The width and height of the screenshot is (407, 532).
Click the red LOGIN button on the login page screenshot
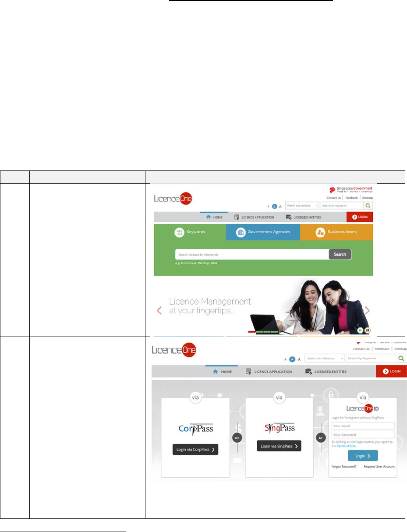pyautogui.click(x=391, y=372)
